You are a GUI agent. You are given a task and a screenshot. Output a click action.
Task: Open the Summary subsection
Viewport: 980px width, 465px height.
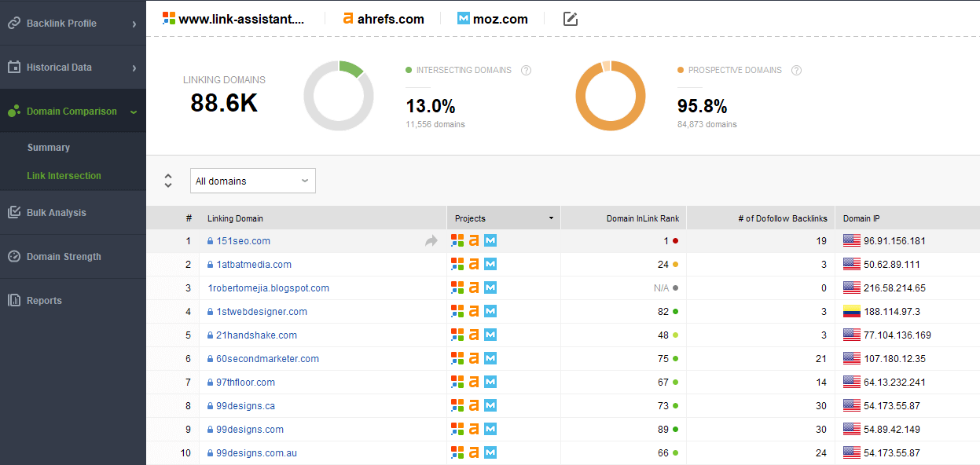[48, 148]
